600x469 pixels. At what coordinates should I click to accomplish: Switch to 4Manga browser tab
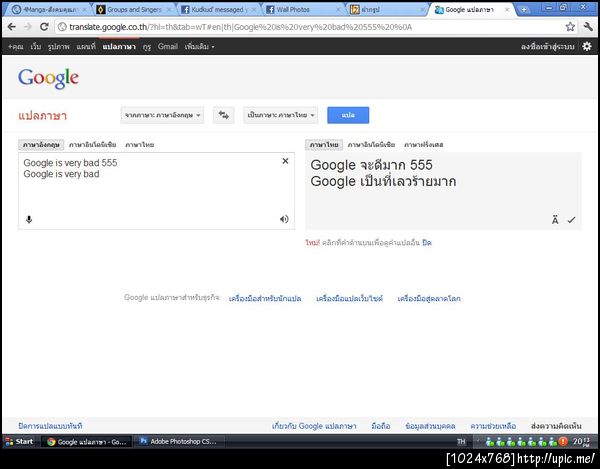coord(48,10)
